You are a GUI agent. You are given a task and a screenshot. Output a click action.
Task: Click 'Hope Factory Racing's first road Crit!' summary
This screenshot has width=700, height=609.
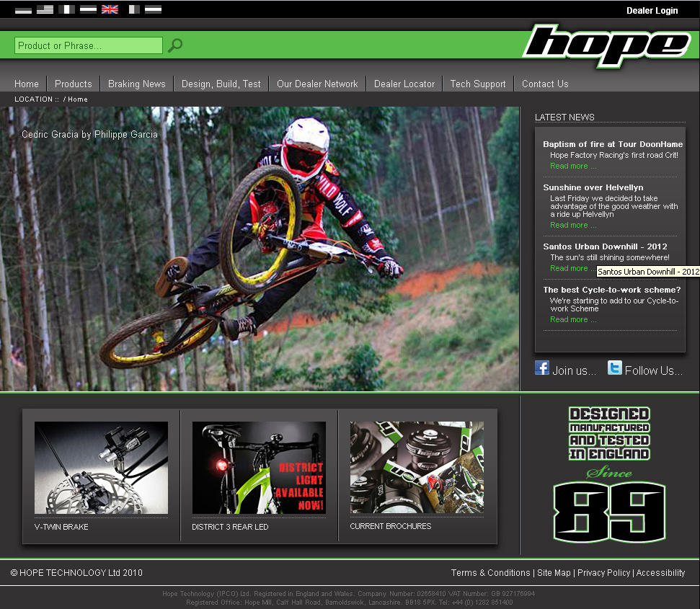(x=614, y=155)
